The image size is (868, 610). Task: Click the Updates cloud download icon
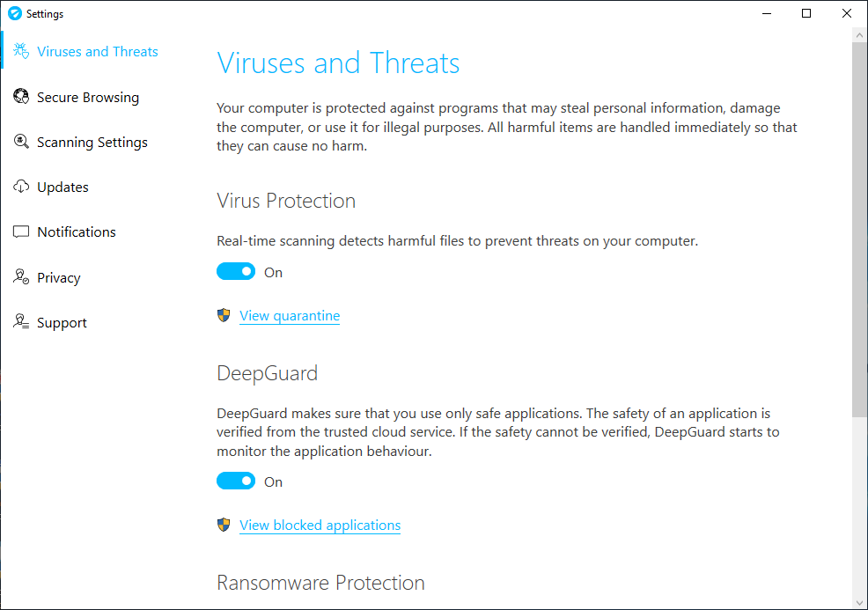tap(21, 187)
